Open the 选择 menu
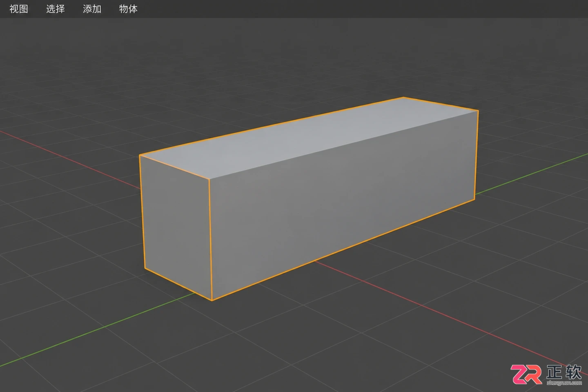The height and width of the screenshot is (392, 588). pyautogui.click(x=56, y=9)
